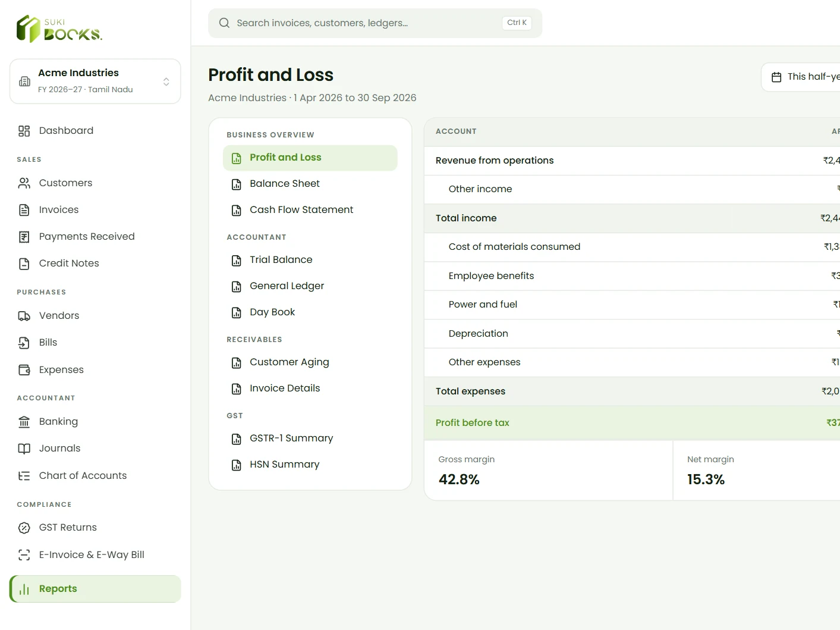Open the Acme Industries company switcher
The image size is (840, 630).
(x=95, y=81)
